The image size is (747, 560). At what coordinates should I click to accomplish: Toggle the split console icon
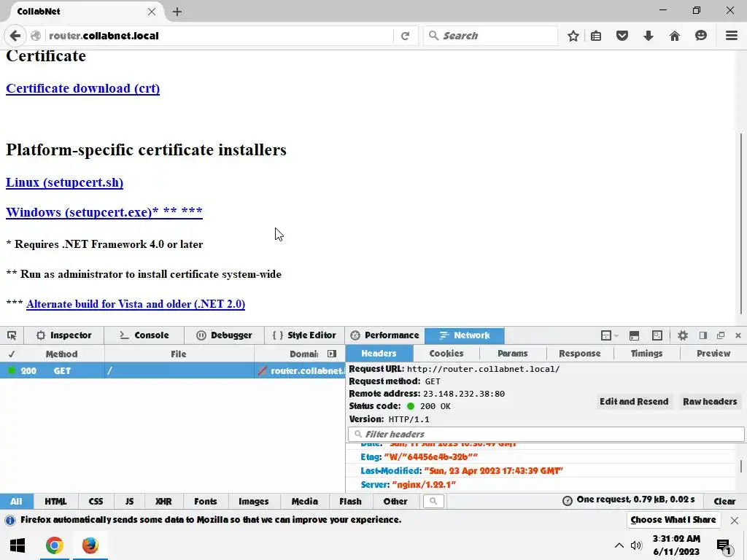click(634, 335)
